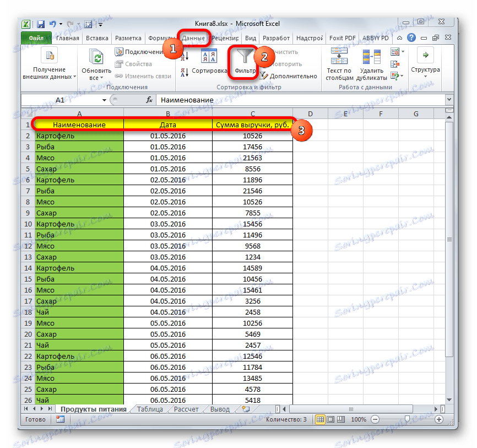Open the Name Box dropdown
Image resolution: width=477 pixels, height=448 pixels.
(105, 100)
